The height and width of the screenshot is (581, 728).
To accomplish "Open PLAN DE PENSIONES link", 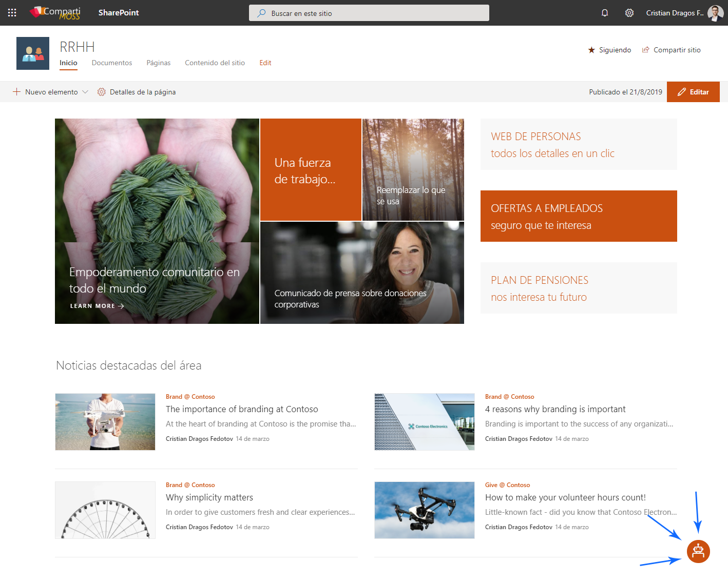I will click(x=540, y=280).
